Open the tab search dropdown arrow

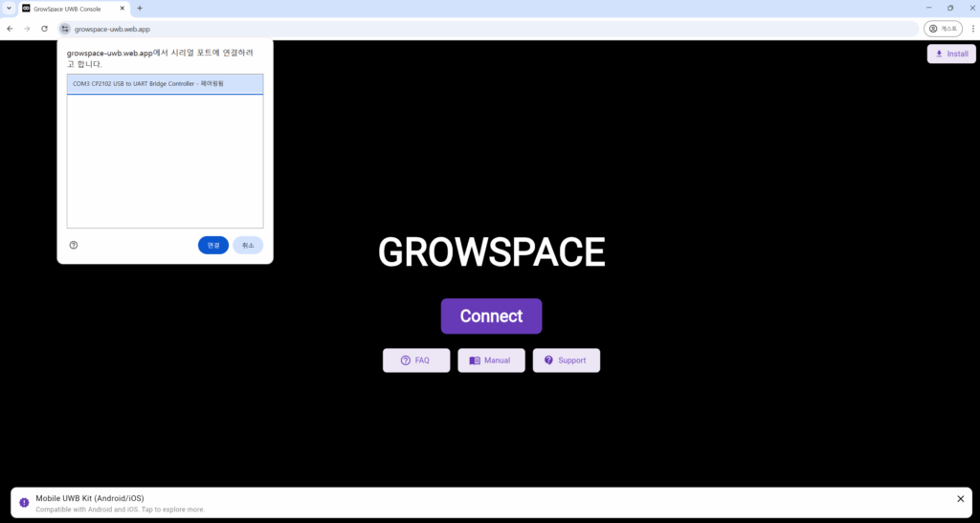[x=9, y=8]
